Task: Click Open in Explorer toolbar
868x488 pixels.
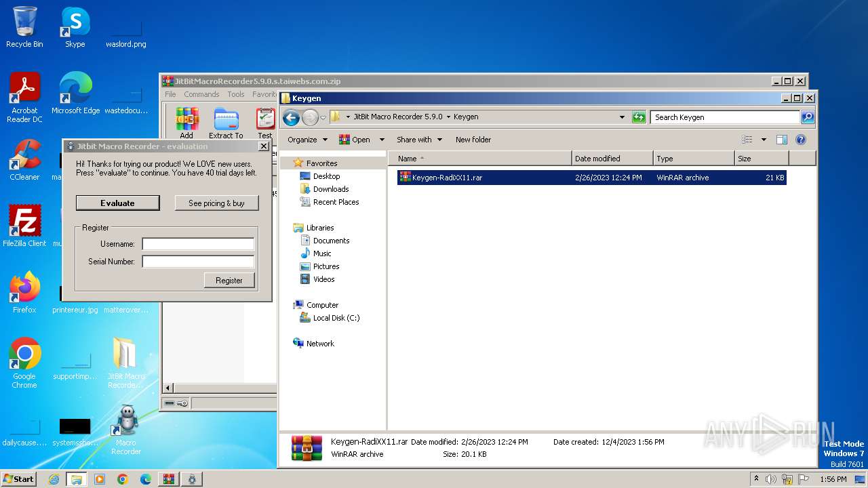Action: tap(355, 140)
